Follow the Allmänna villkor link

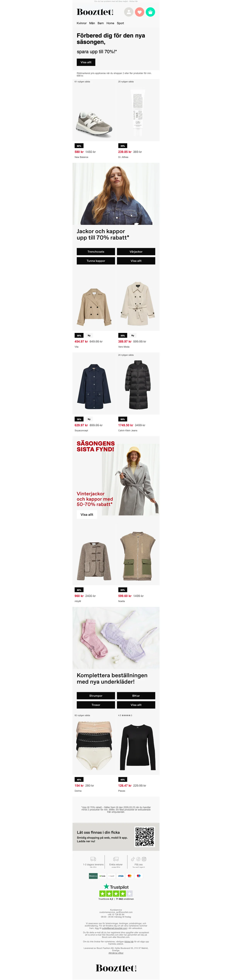pyautogui.click(x=116, y=953)
